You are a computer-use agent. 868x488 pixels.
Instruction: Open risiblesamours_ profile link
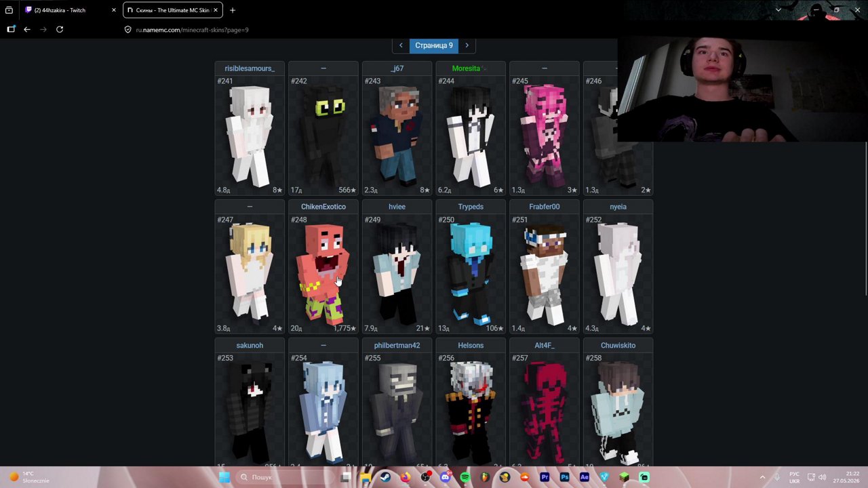250,68
